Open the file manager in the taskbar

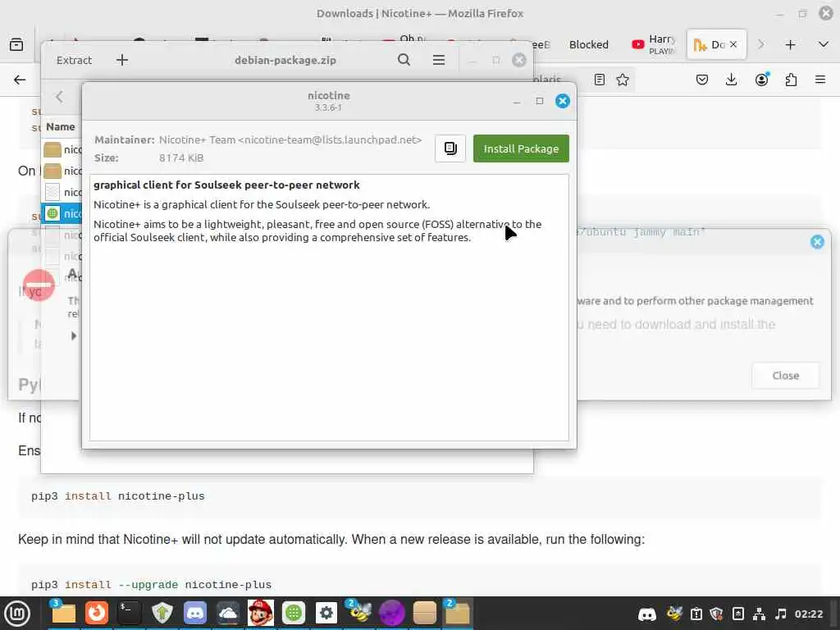coord(63,613)
